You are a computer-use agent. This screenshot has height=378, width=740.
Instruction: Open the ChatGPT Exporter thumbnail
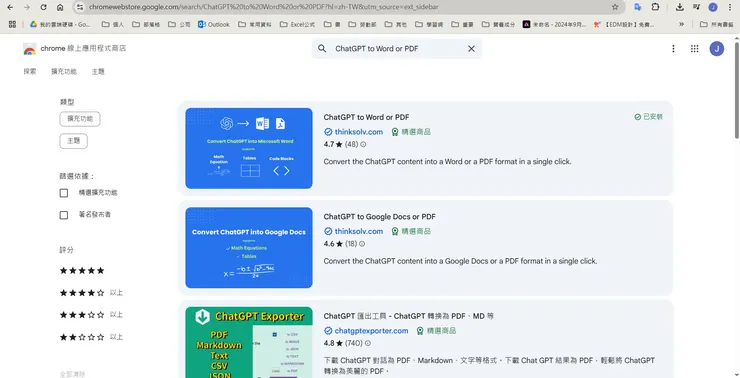point(249,342)
